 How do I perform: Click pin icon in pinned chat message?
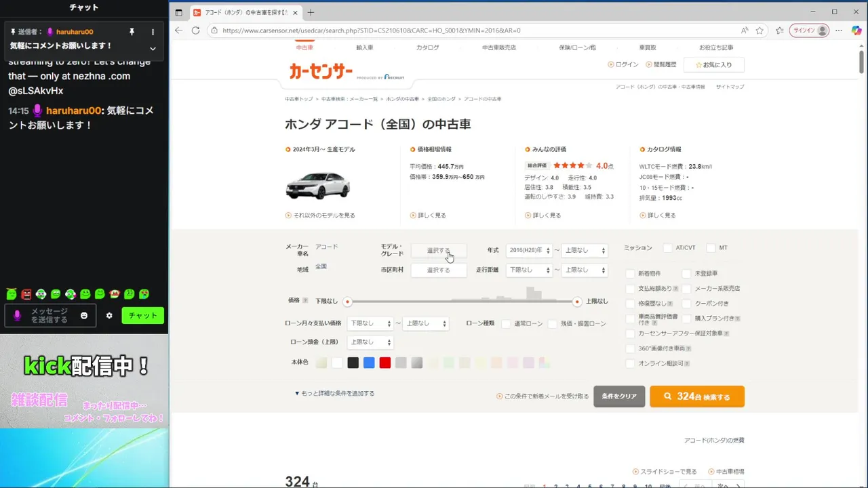(132, 32)
